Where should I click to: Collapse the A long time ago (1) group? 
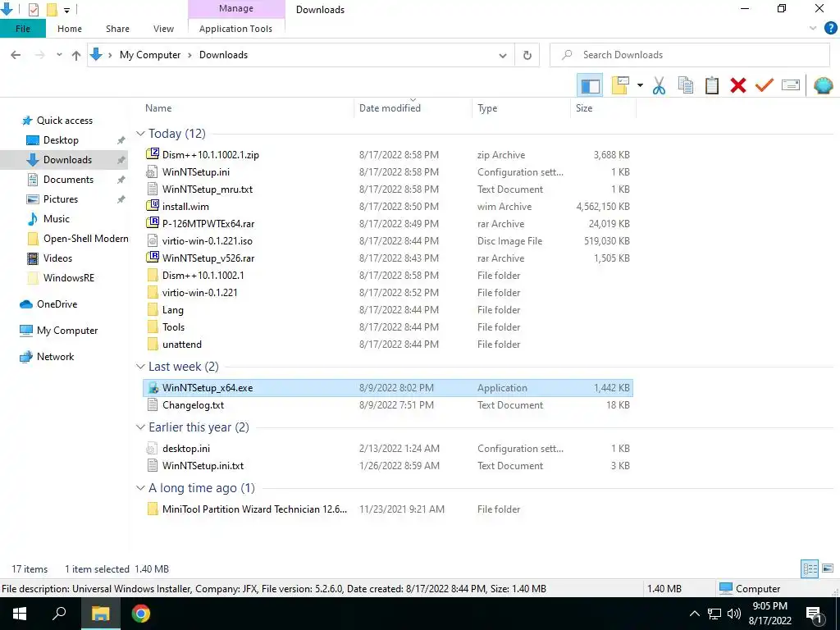140,488
